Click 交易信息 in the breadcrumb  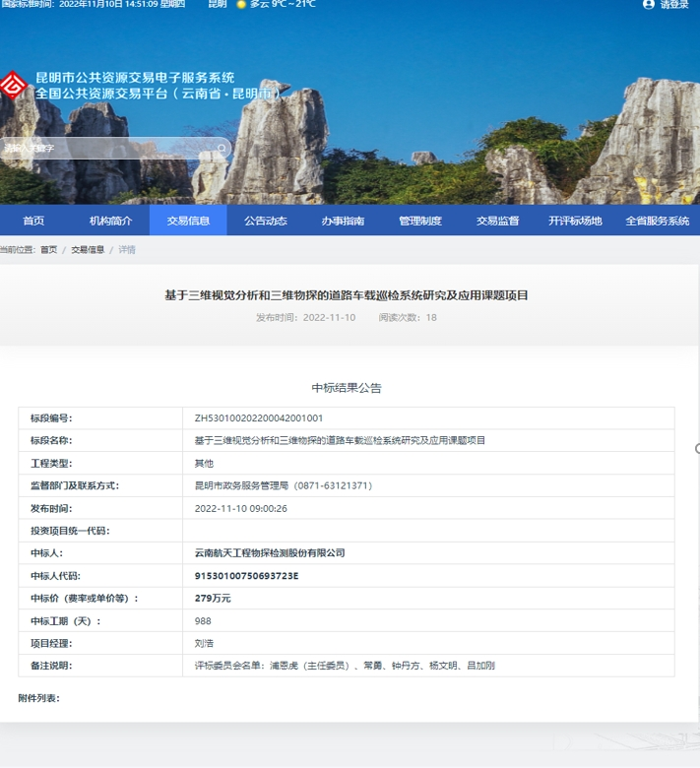[88, 250]
